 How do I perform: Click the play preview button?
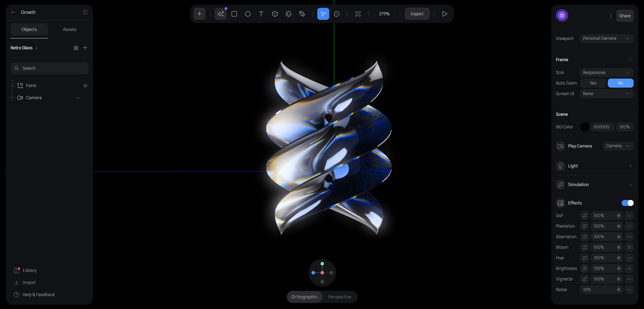(445, 14)
